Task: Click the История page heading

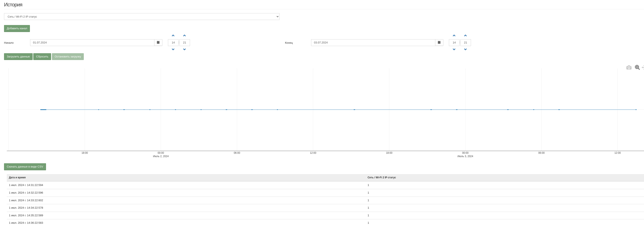Action: point(13,5)
